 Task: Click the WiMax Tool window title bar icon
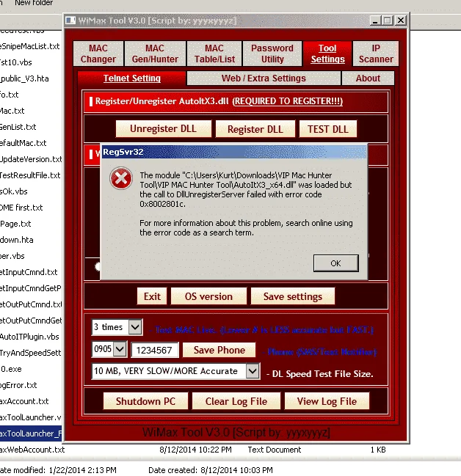click(70, 21)
